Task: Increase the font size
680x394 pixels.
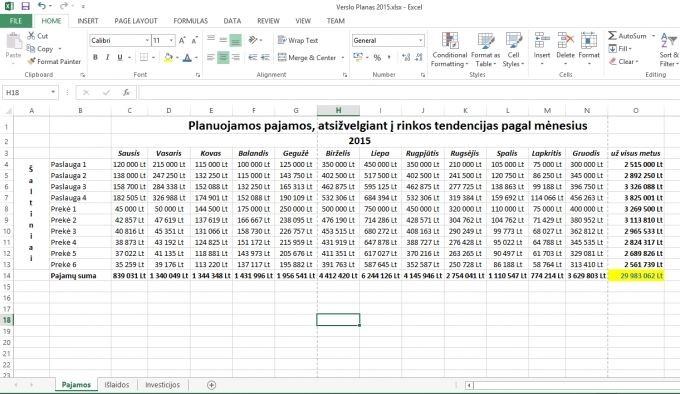Action: click(182, 40)
